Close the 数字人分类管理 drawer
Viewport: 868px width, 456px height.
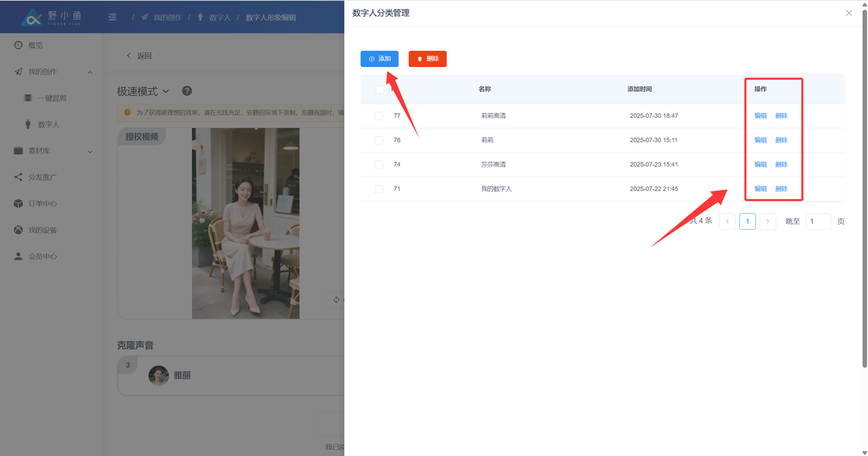(848, 13)
